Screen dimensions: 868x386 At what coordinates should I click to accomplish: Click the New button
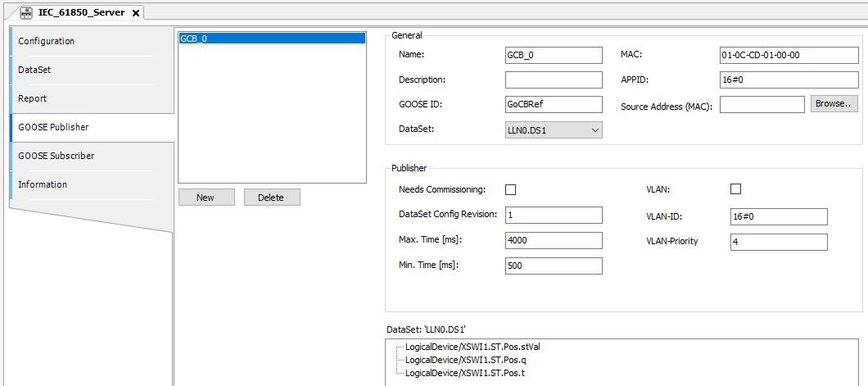(x=206, y=198)
